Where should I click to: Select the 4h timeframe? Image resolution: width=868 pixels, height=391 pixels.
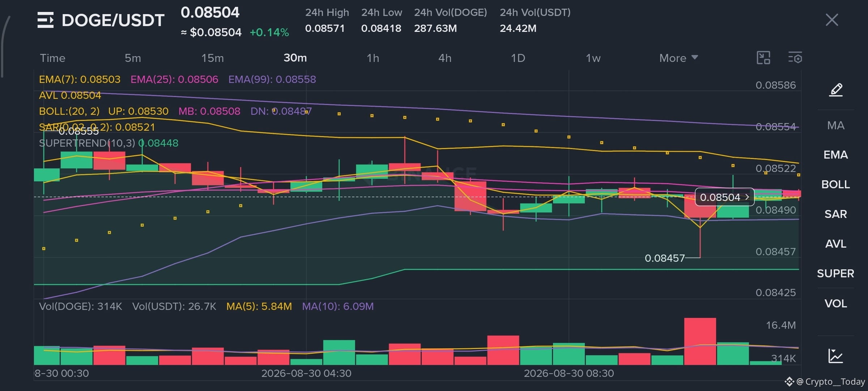pos(445,58)
